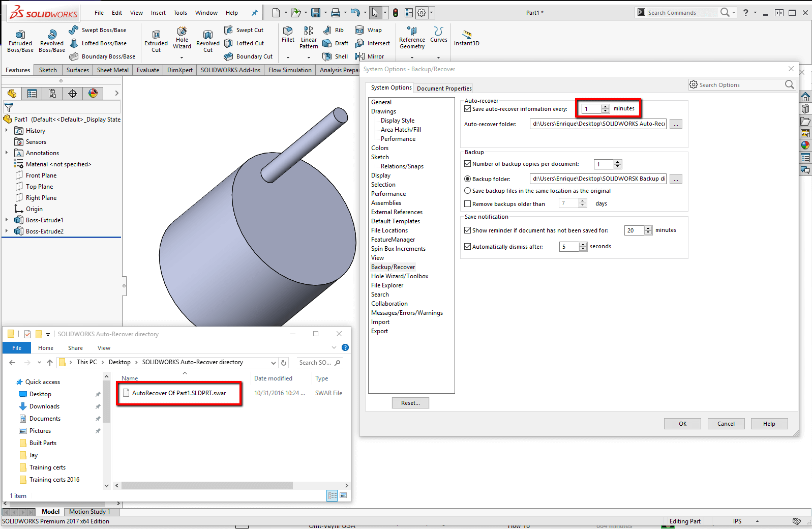Screen dimensions: 812x529
Task: Open the Curves dropdown arrow
Action: pyautogui.click(x=438, y=57)
